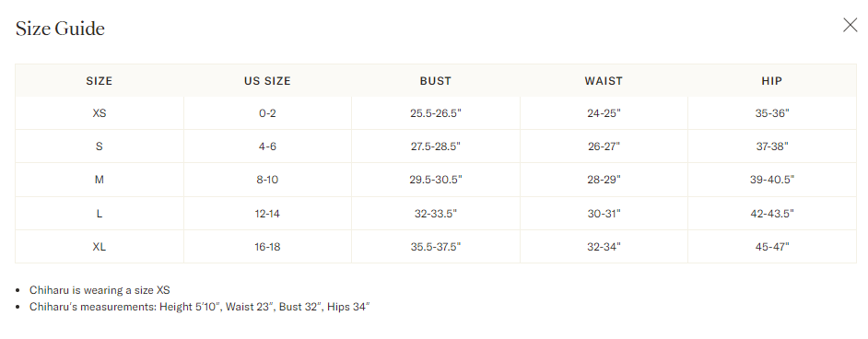The image size is (868, 339).
Task: Click the HIP column header
Action: tap(771, 81)
